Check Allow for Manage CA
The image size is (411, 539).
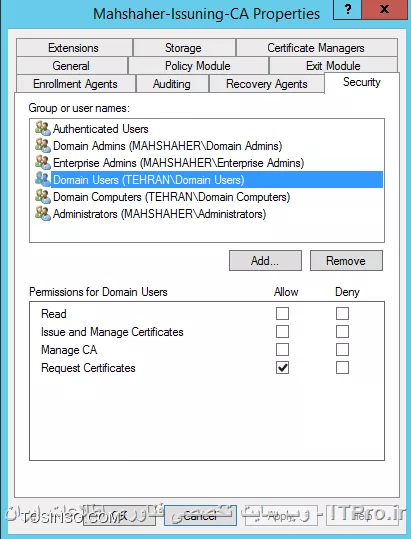coord(282,350)
